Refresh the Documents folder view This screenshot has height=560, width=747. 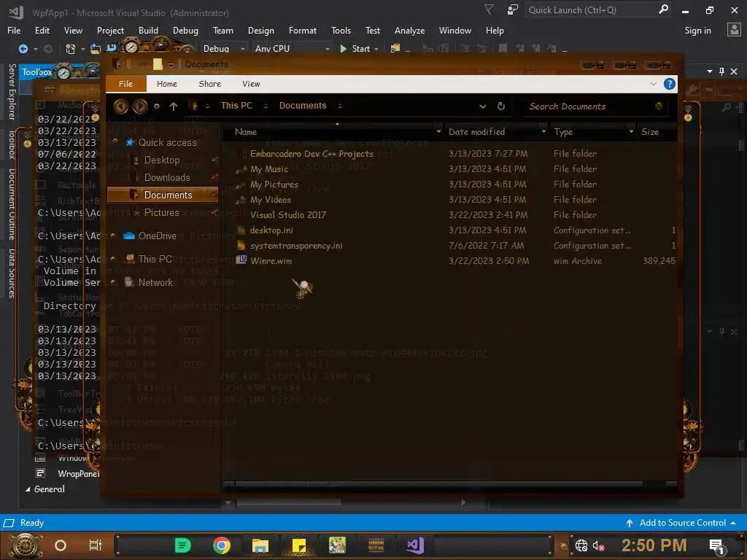pos(500,106)
